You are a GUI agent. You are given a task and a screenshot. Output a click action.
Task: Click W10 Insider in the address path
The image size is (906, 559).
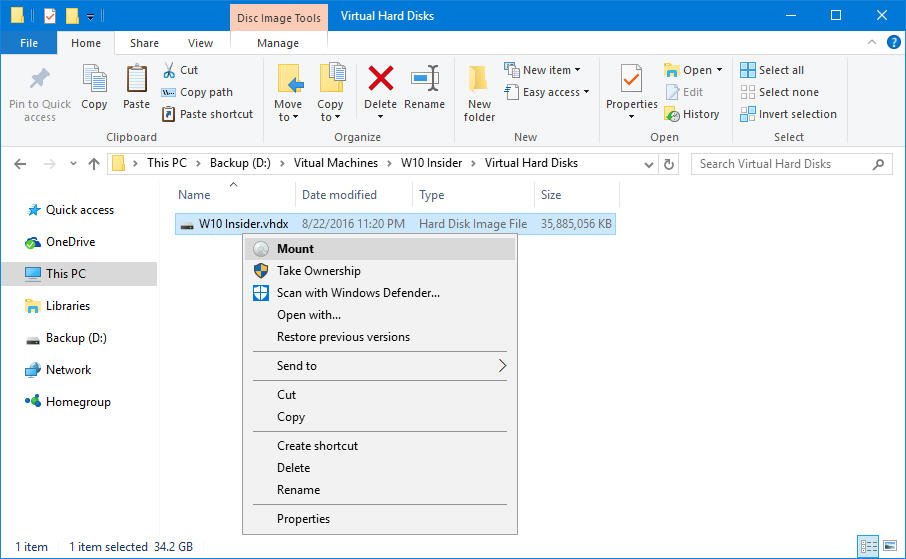click(431, 163)
